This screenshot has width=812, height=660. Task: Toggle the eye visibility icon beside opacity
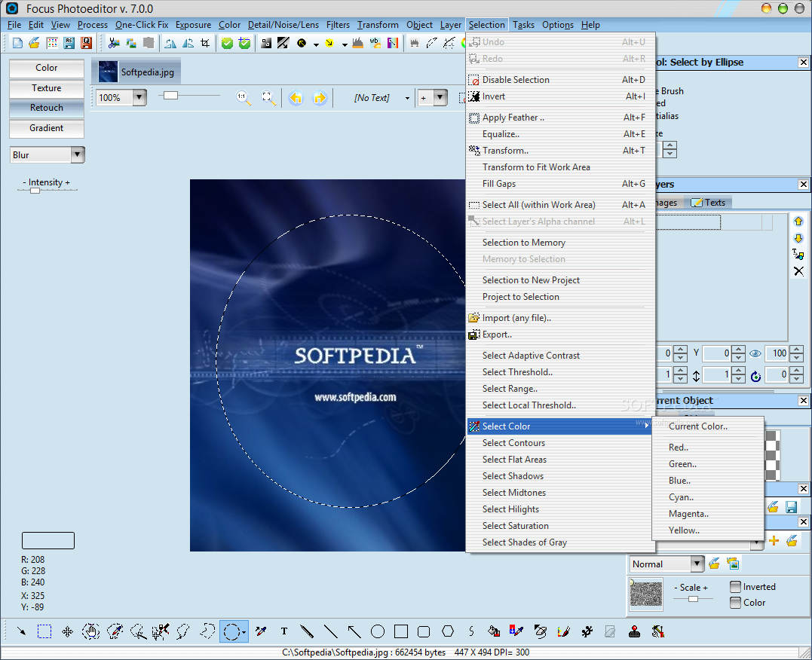tap(755, 353)
